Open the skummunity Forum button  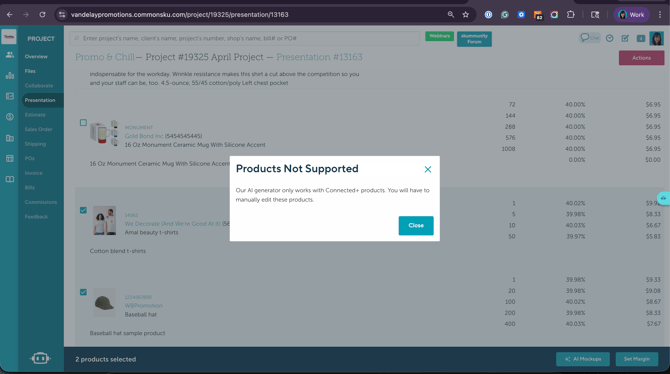click(x=474, y=39)
